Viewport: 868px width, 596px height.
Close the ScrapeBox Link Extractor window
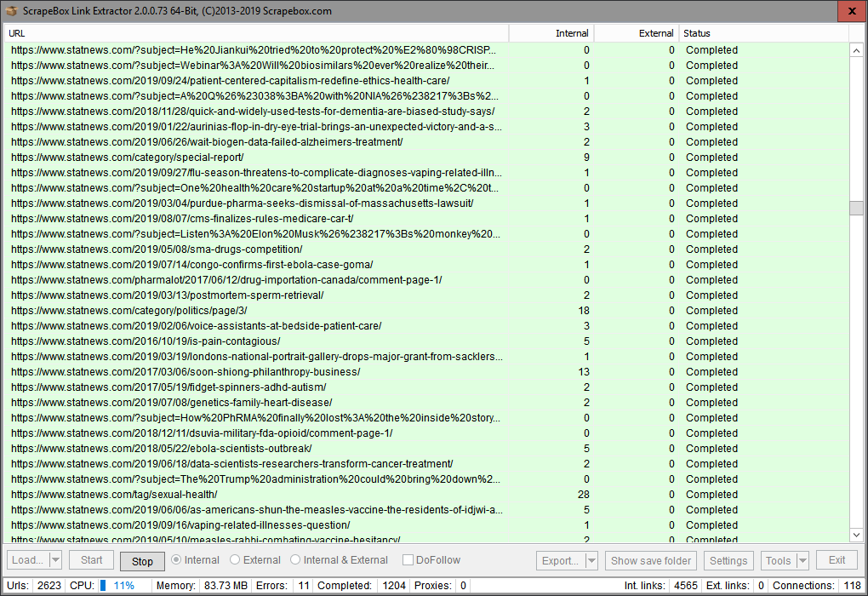coord(852,11)
